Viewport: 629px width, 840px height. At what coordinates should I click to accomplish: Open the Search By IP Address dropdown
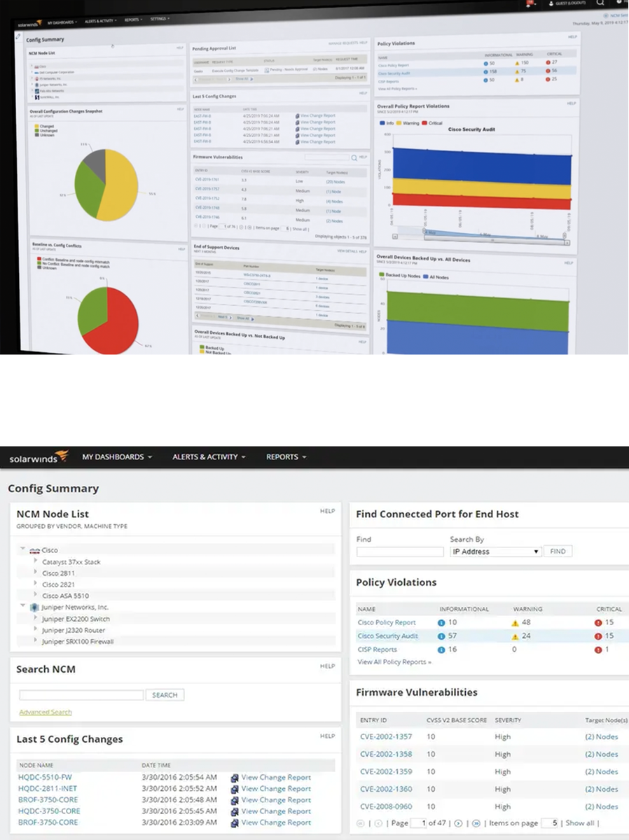(x=496, y=552)
